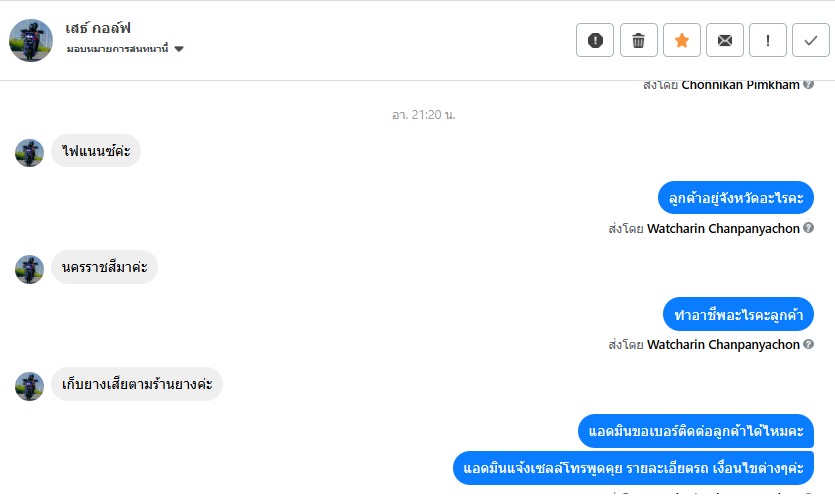Click the blue ลูกค้าอยู่จังหวัดอะไรคะ message

[x=736, y=198]
